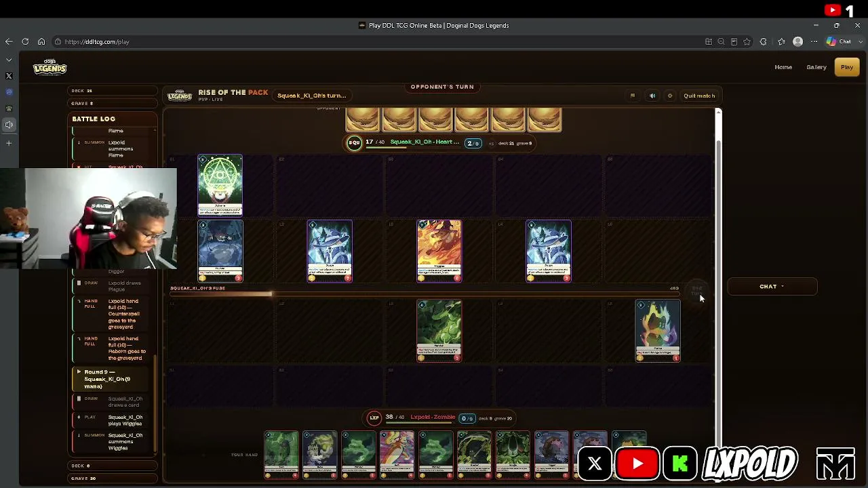Click the Squeak_Ki_Oh fuse timer bar
868x488 pixels.
[x=425, y=293]
